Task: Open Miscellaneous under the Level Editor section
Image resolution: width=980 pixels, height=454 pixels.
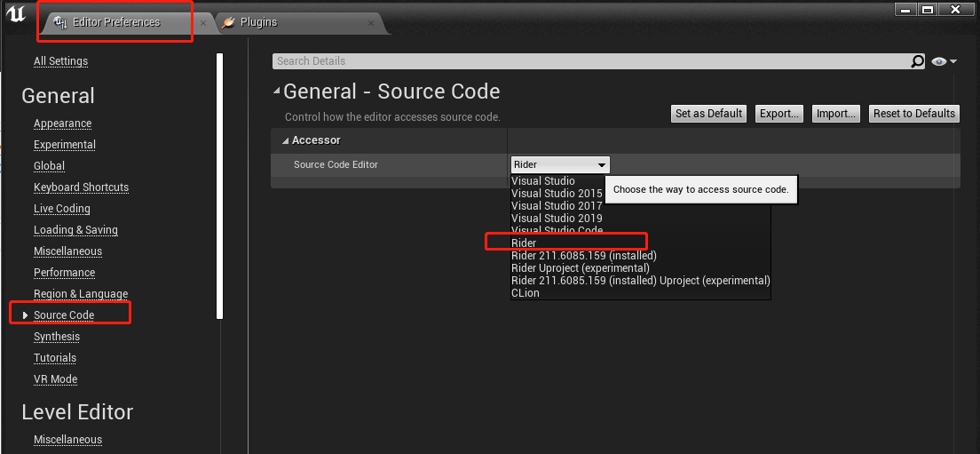Action: coord(67,439)
